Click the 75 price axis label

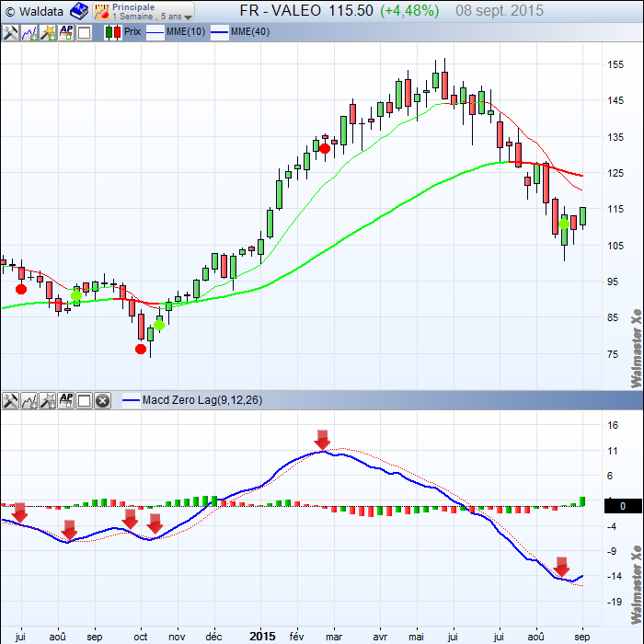pos(613,354)
